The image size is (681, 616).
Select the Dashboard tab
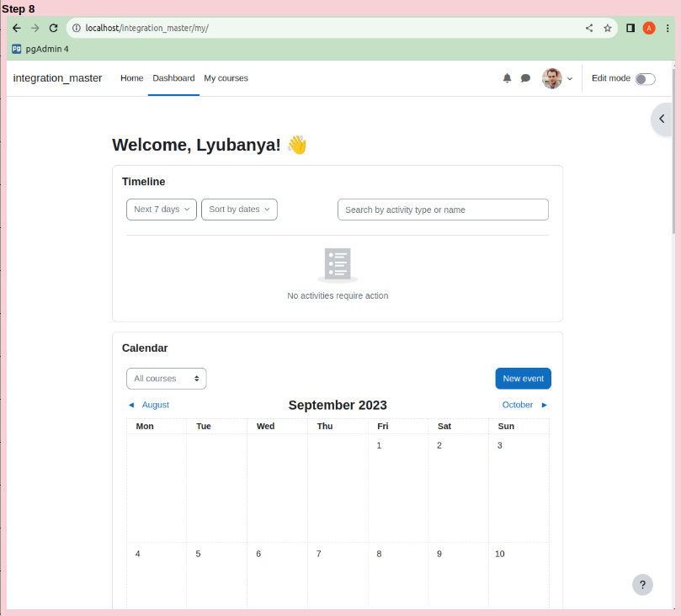click(x=173, y=78)
